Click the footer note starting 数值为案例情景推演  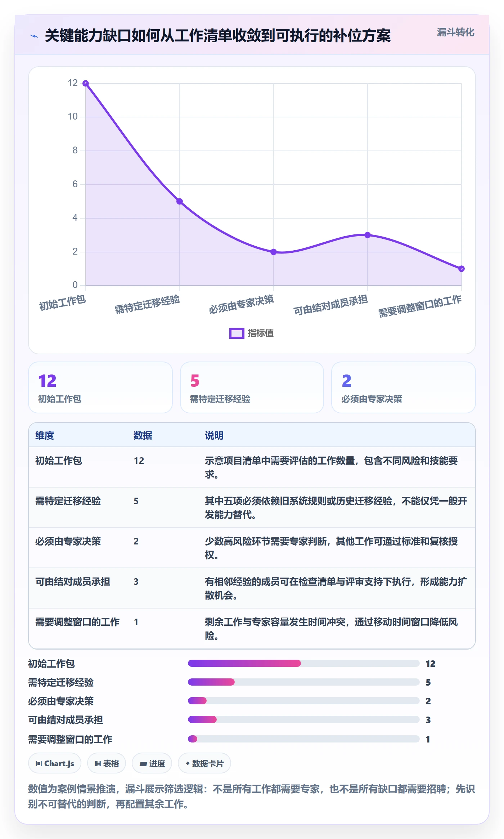click(252, 796)
